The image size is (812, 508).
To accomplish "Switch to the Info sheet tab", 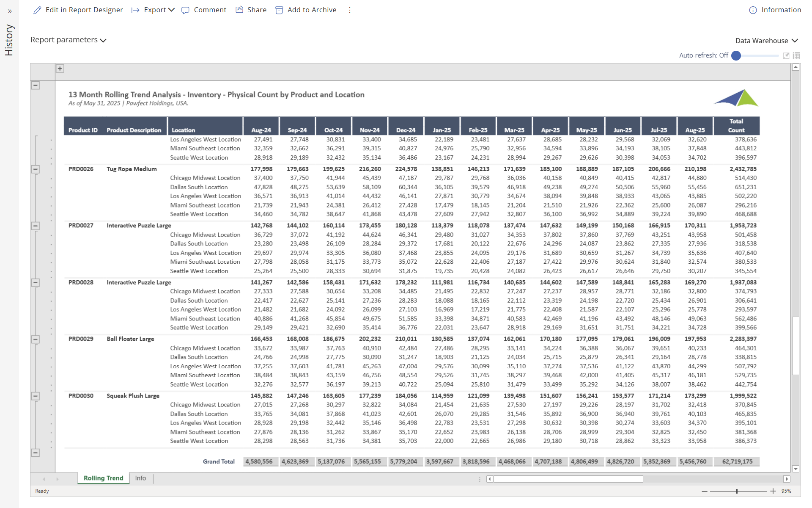I will (x=140, y=478).
